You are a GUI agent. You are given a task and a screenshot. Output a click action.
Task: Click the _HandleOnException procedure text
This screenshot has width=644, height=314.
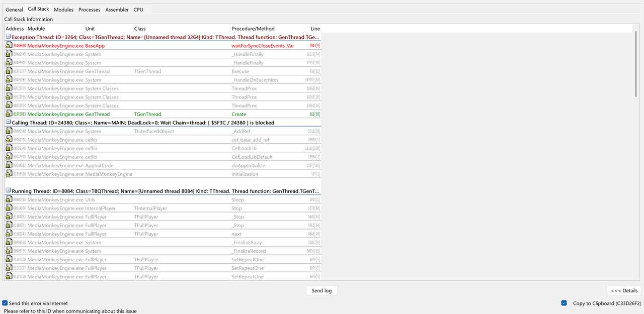[x=255, y=80]
